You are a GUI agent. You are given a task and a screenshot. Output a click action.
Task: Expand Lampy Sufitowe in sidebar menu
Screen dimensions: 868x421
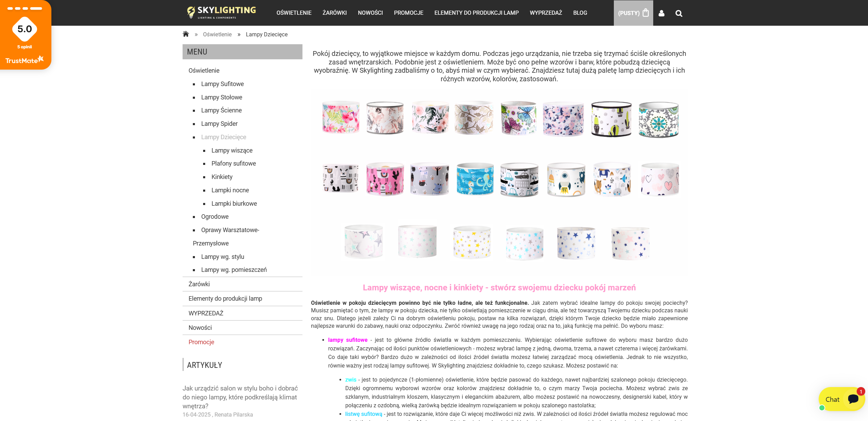[x=222, y=84]
